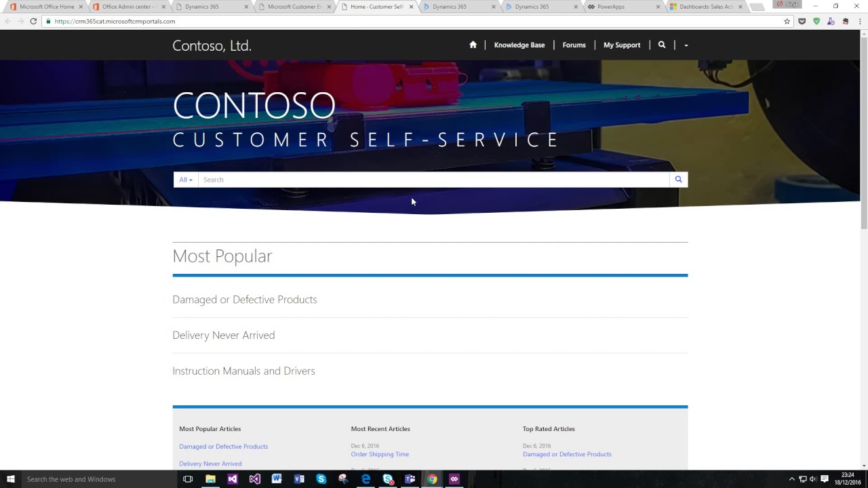Show hidden system tray icons
868x488 pixels.
tap(791, 479)
